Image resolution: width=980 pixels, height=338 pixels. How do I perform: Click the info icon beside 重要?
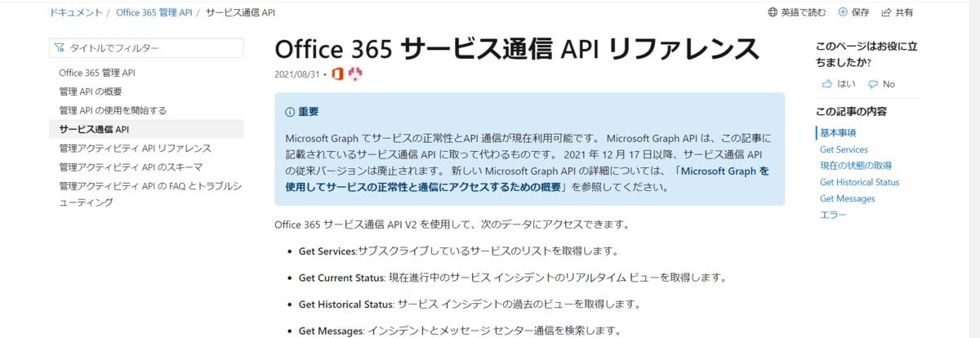[290, 112]
